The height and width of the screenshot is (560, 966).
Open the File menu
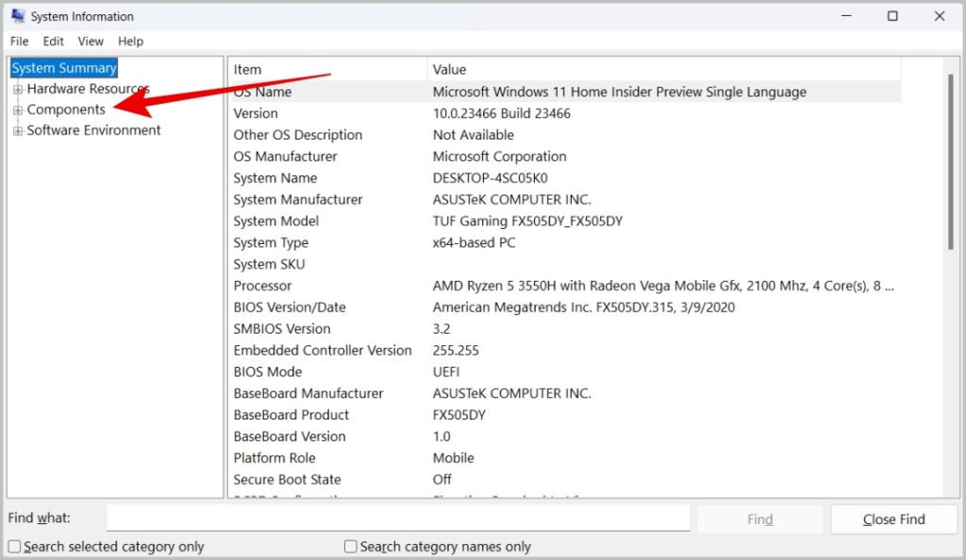click(20, 41)
